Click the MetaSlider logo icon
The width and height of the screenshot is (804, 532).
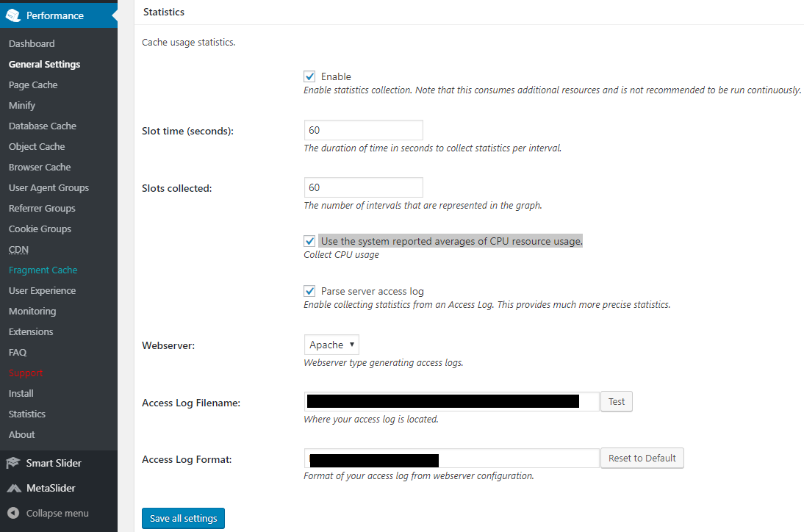(14, 489)
